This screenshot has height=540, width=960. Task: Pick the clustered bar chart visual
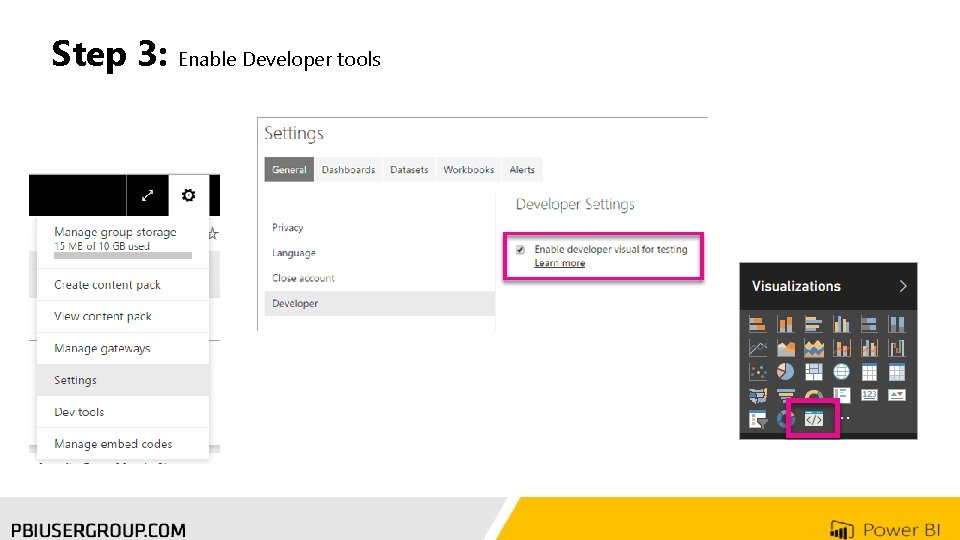(814, 324)
